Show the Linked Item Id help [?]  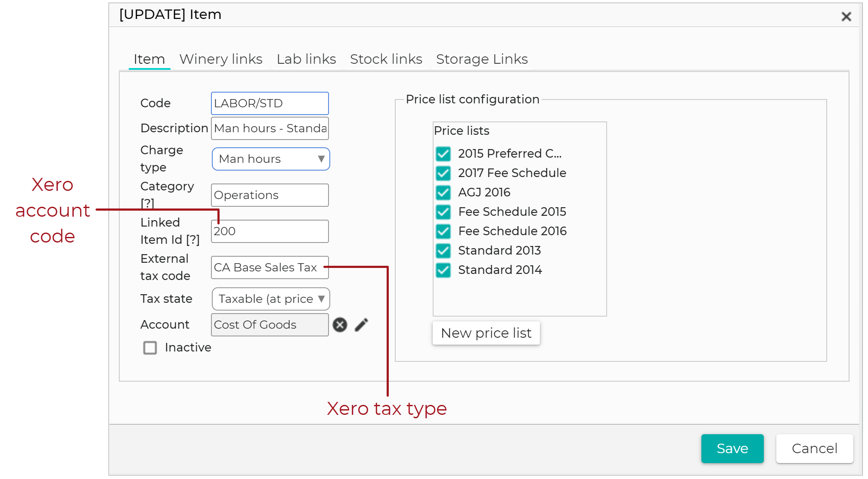click(x=193, y=239)
